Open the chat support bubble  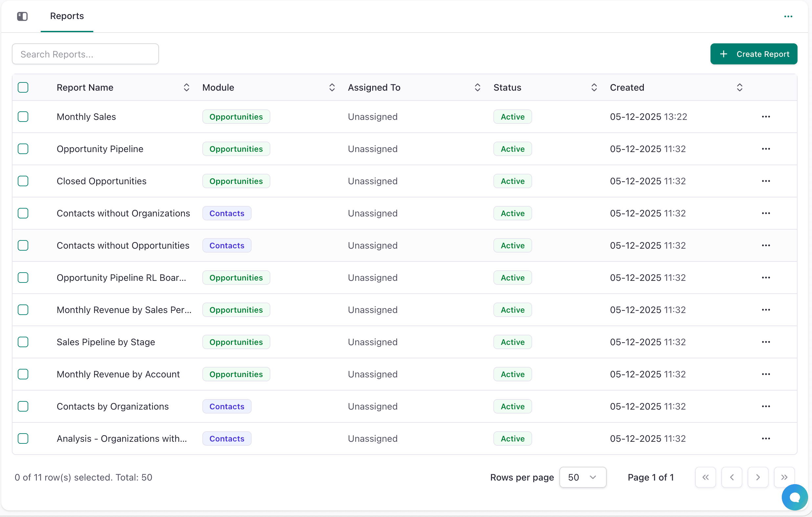(x=795, y=497)
